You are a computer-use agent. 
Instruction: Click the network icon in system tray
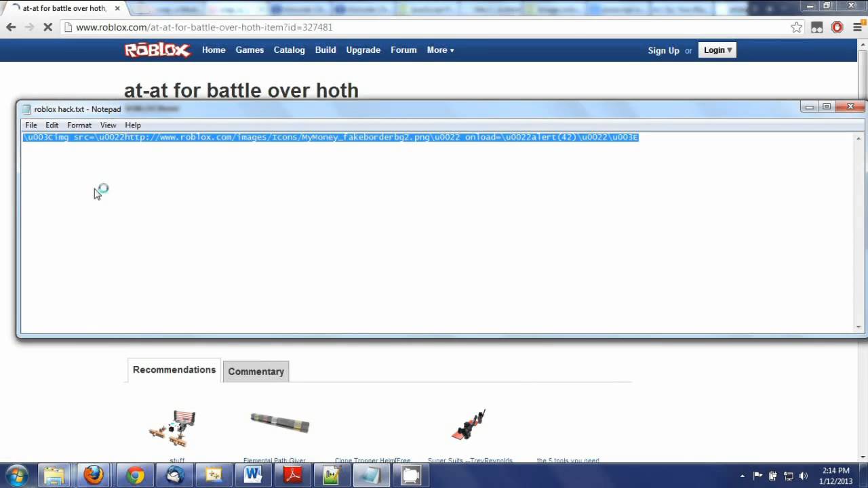click(x=789, y=476)
